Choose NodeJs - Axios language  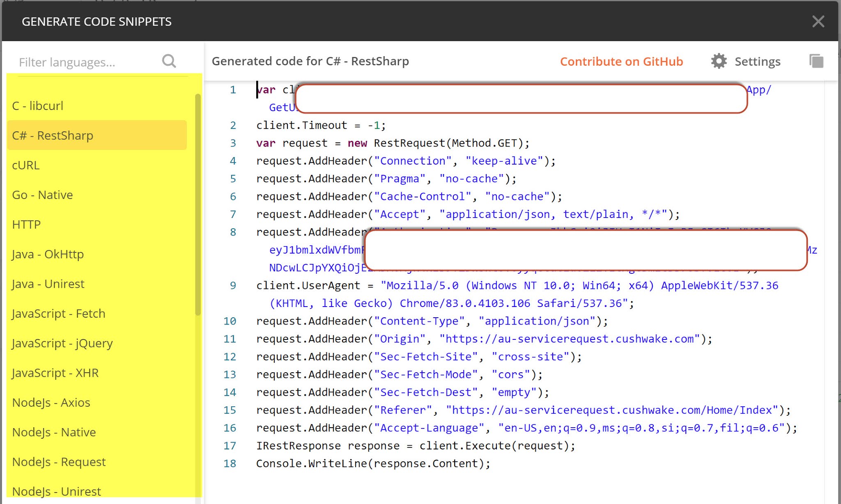[51, 402]
